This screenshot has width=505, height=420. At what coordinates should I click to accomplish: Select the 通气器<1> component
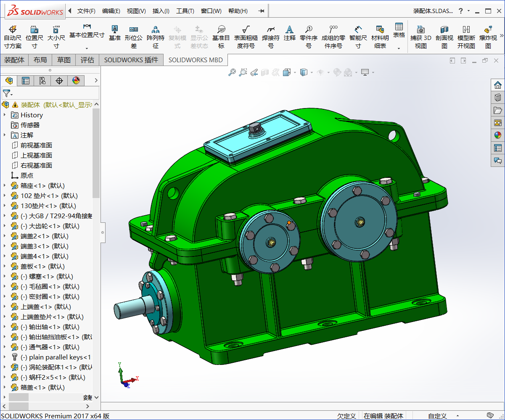[x=50, y=347]
